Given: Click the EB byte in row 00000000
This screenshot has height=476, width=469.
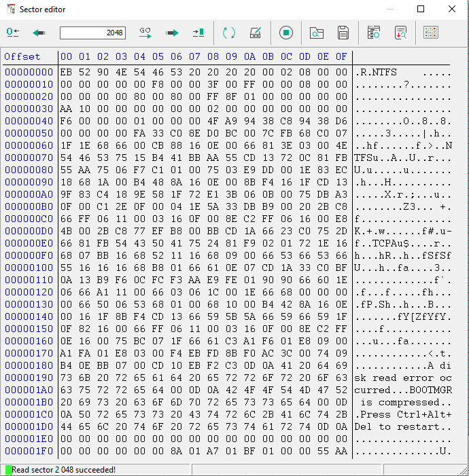Looking at the screenshot, I should [x=66, y=72].
